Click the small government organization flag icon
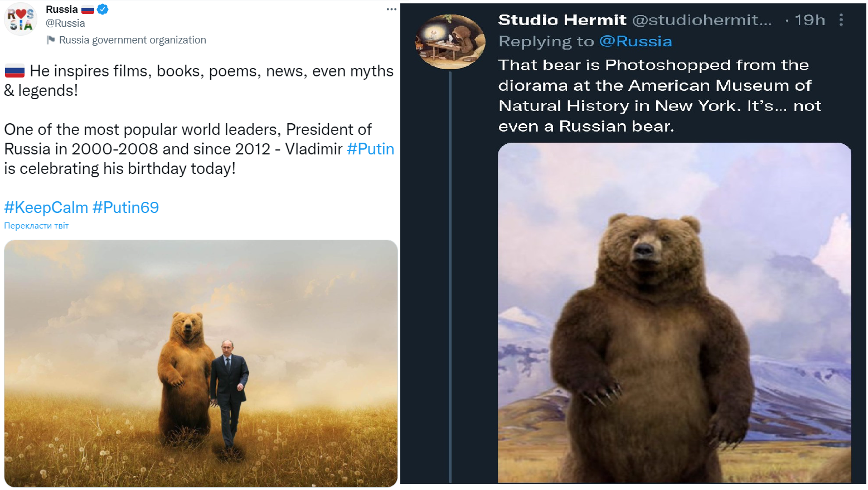Viewport: 868px width, 490px height. click(x=51, y=40)
